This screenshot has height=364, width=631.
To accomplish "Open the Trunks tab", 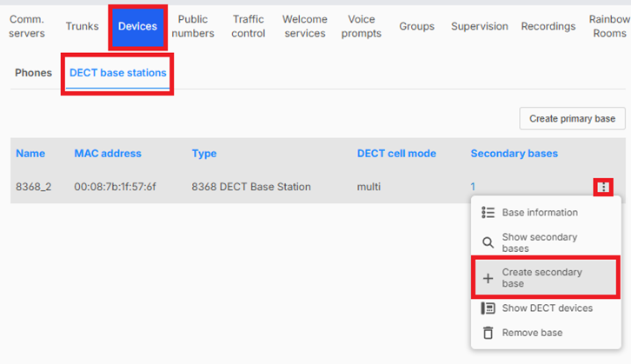I will point(82,27).
